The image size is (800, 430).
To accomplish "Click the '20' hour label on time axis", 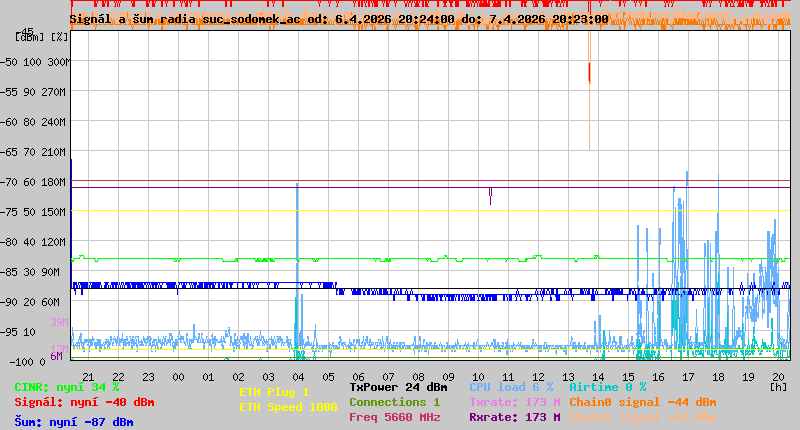I will point(778,377).
